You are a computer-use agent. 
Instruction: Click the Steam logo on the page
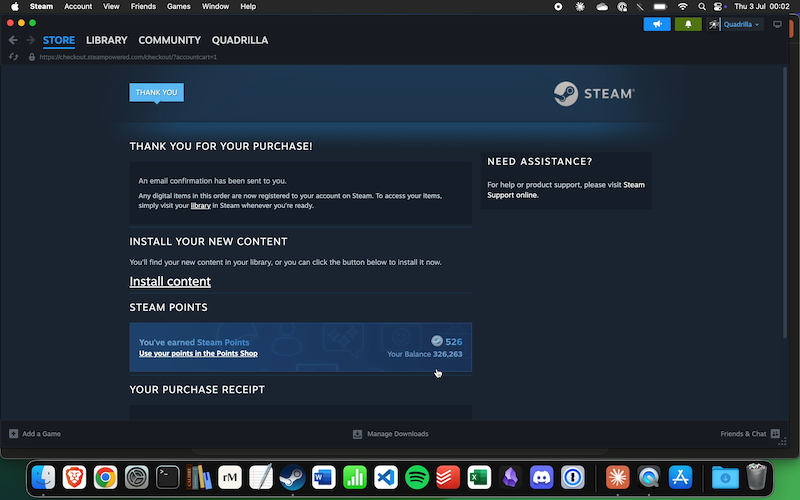coord(594,94)
